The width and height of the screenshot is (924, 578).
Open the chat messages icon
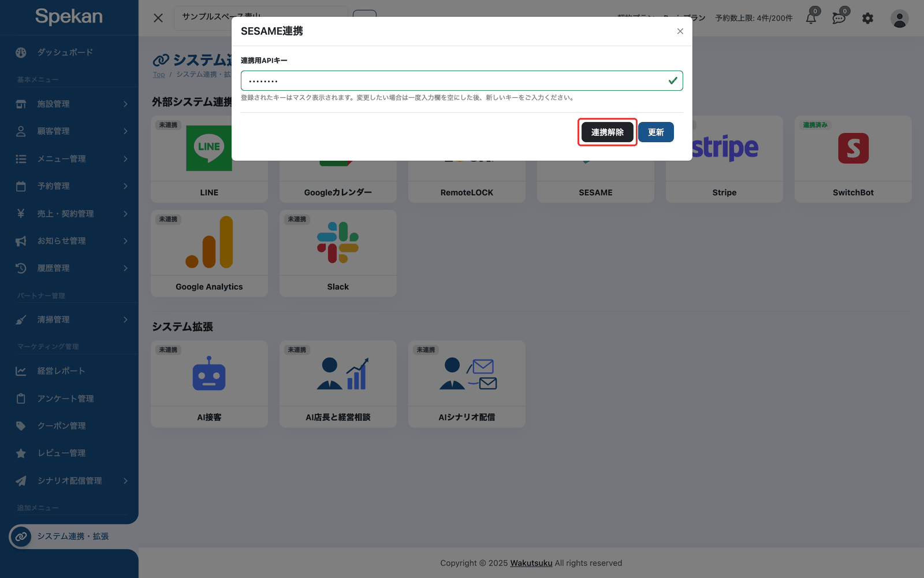click(839, 18)
